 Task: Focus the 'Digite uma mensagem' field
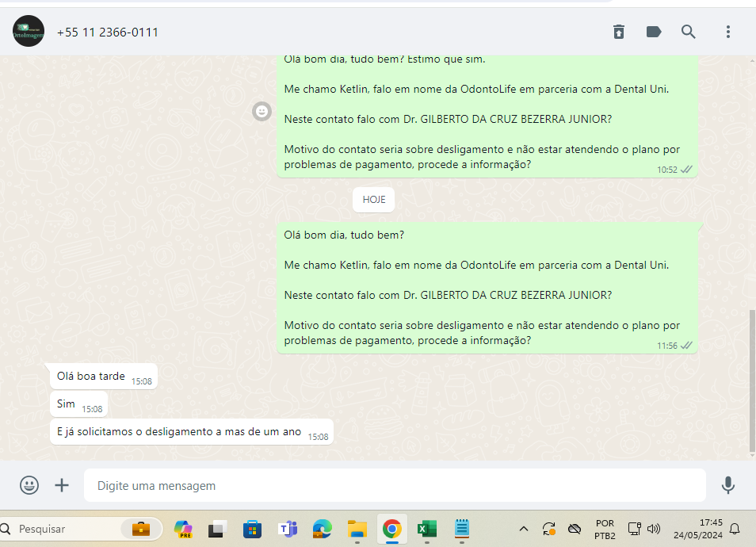tap(395, 485)
